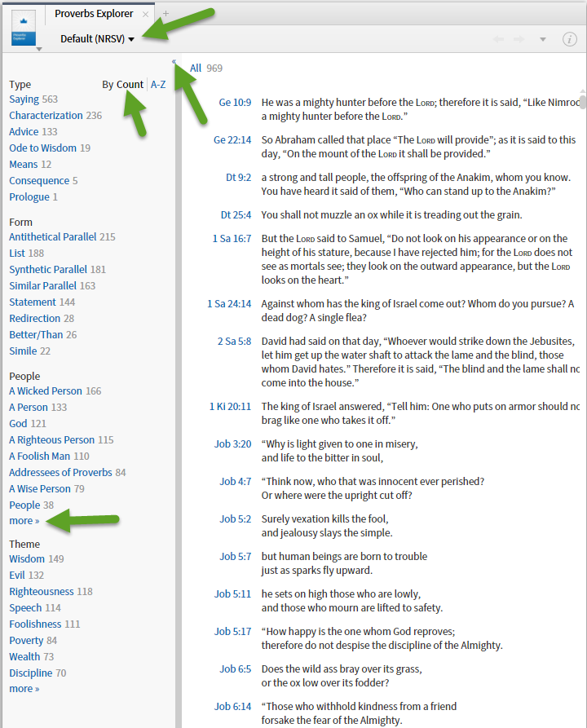Image resolution: width=587 pixels, height=728 pixels.
Task: Open the 1 Sa 24:14 reference
Action: [229, 304]
